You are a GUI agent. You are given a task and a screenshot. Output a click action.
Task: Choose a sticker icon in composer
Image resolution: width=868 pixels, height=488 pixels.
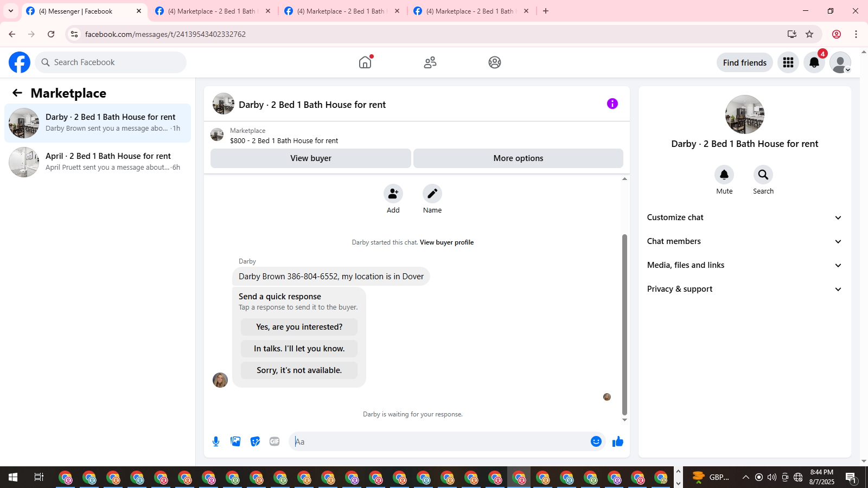pyautogui.click(x=255, y=441)
